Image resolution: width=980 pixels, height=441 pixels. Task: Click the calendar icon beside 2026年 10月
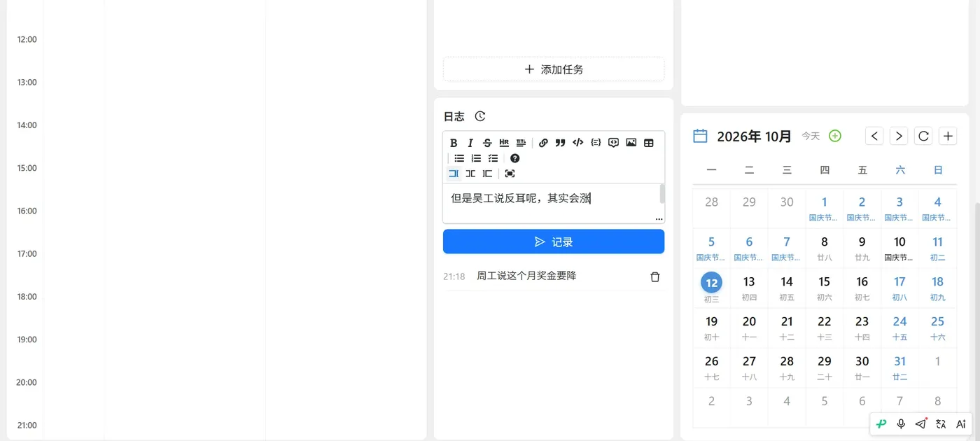click(x=700, y=136)
